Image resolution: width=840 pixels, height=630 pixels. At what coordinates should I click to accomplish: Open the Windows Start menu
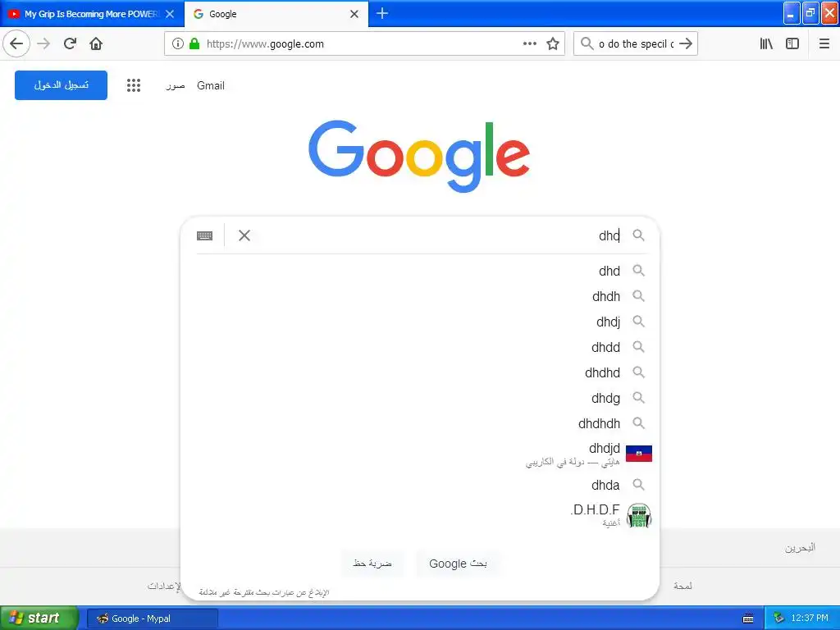(x=39, y=619)
